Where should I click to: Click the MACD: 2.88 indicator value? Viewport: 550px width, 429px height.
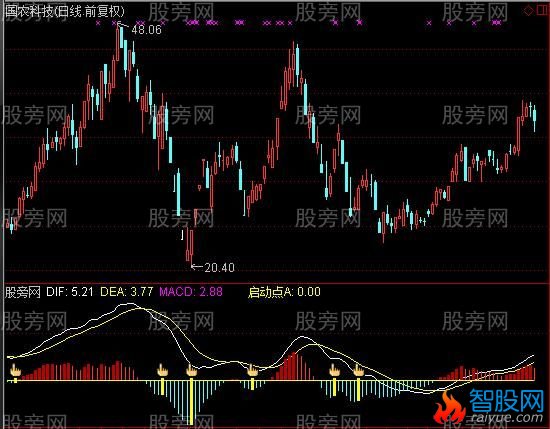(x=191, y=292)
